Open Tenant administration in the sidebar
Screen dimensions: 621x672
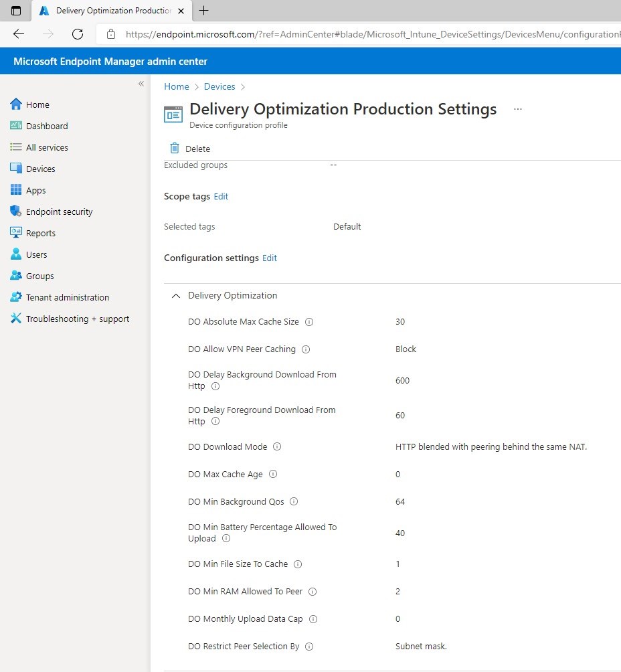click(x=68, y=297)
